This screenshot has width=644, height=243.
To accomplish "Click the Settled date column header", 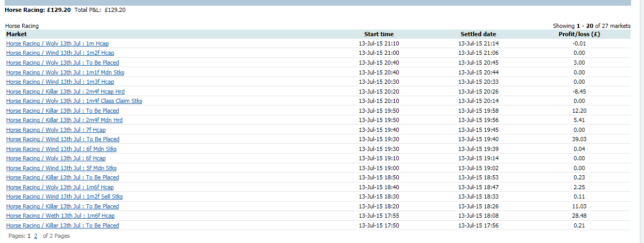I will (x=478, y=34).
